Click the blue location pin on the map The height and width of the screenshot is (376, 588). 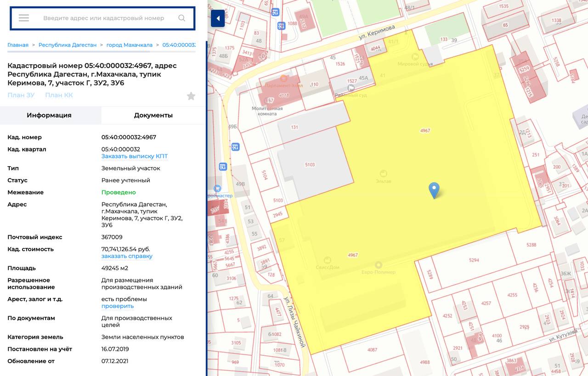(434, 190)
